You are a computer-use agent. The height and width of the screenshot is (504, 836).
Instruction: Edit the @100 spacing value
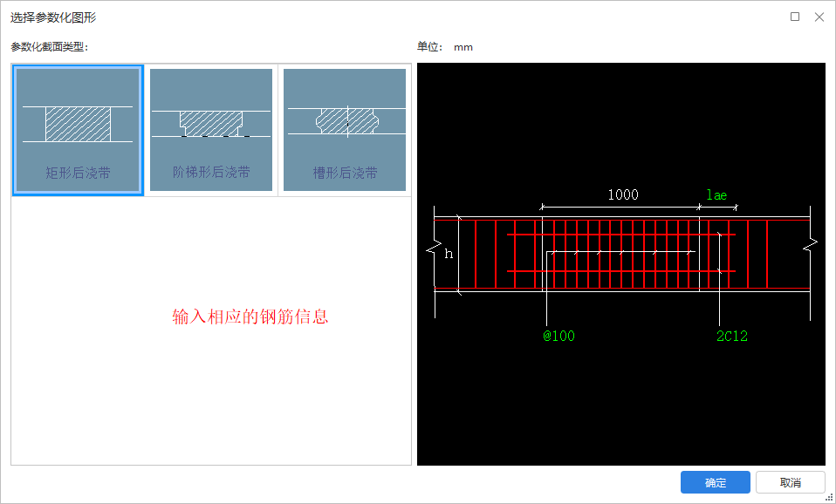tap(558, 336)
